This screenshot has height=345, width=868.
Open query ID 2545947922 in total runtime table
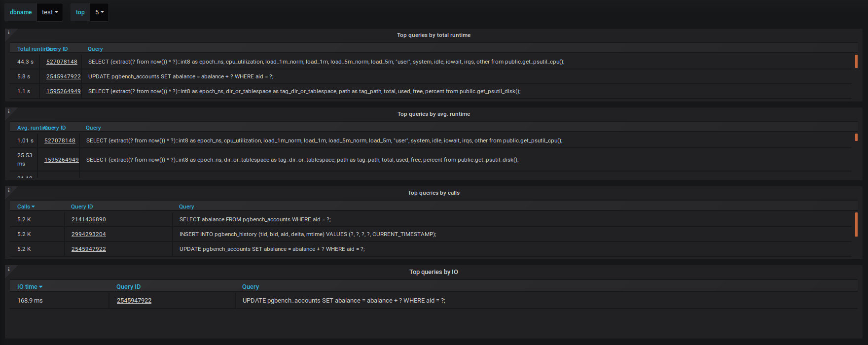click(64, 76)
